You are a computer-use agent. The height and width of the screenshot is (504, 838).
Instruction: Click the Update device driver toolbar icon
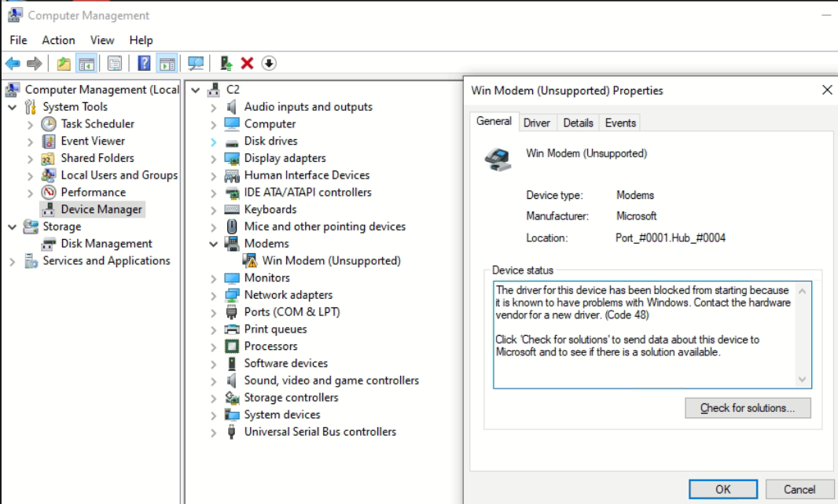(x=226, y=64)
